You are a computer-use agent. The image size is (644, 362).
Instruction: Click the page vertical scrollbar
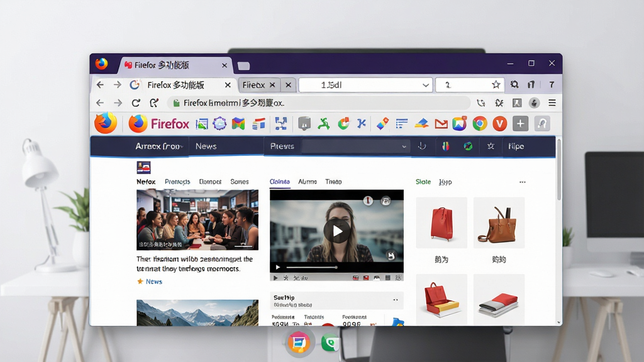click(559, 169)
